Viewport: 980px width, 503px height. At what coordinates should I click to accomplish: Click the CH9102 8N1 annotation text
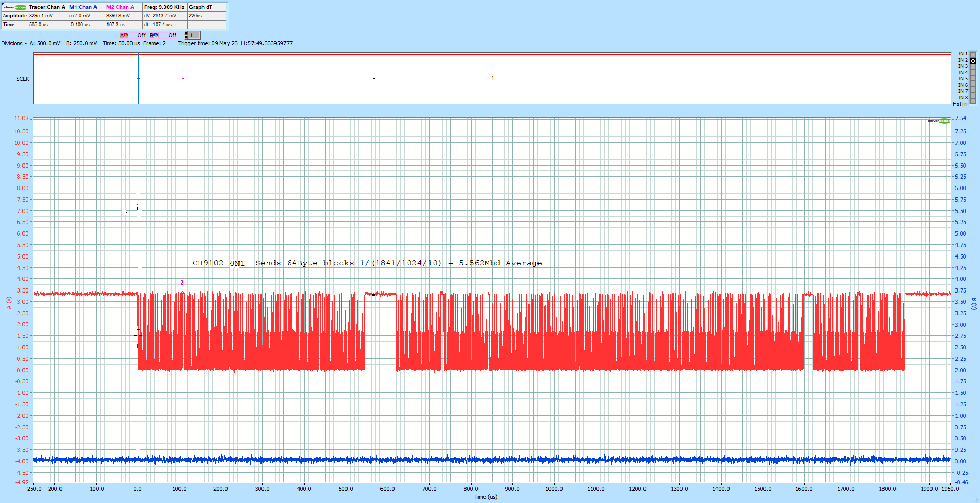(x=367, y=263)
